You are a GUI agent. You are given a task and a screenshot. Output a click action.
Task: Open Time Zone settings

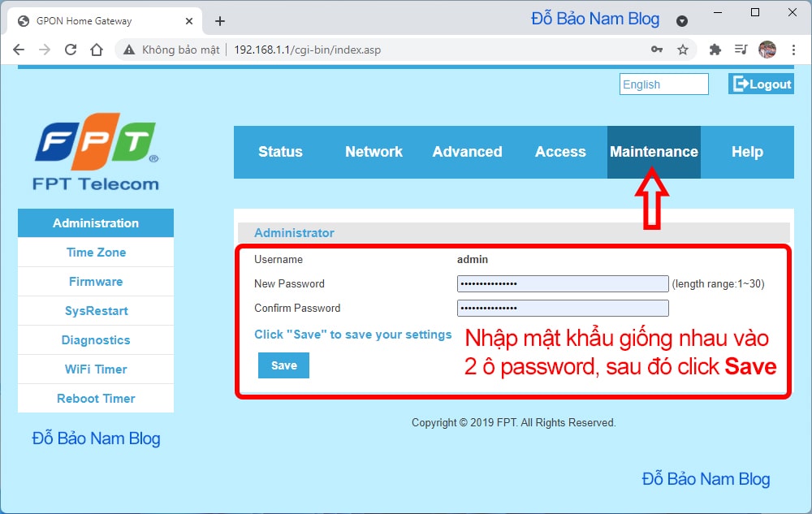point(96,253)
